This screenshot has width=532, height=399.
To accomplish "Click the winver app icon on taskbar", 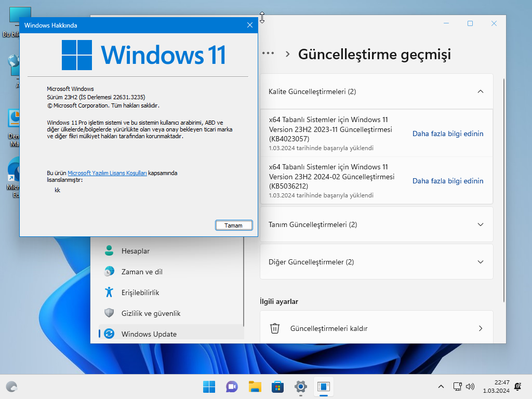I will [323, 387].
